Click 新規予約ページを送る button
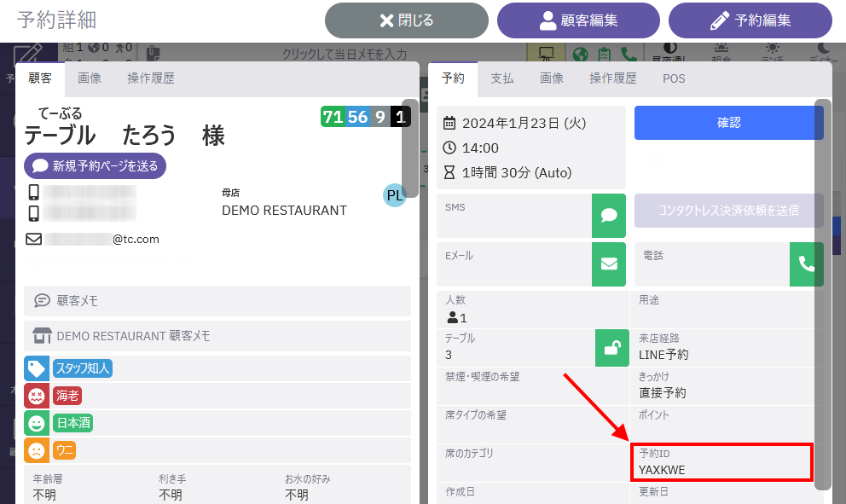The image size is (846, 504). pos(95,165)
